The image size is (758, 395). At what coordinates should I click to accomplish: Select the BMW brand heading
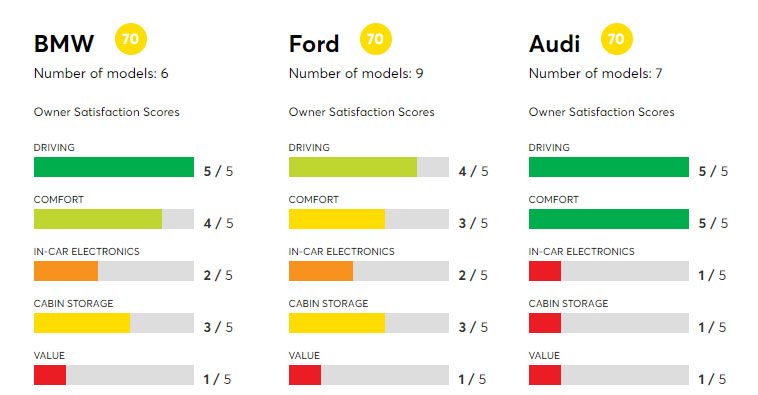pyautogui.click(x=64, y=44)
